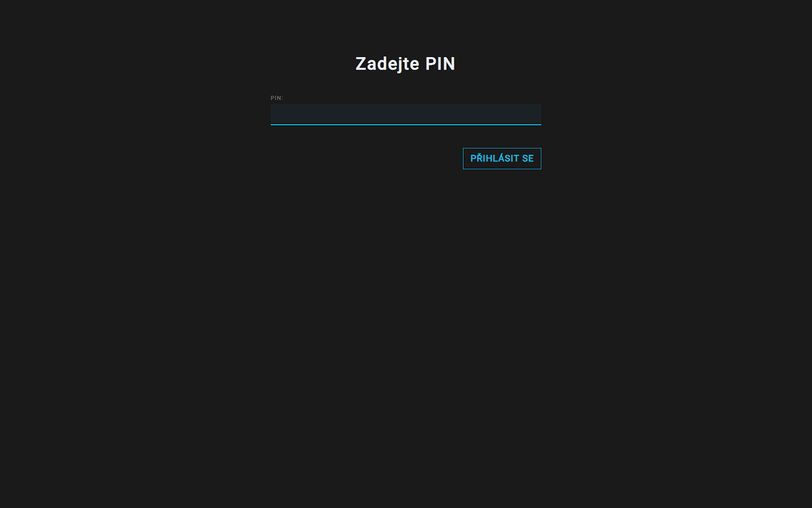Submit the login with PŘIHLÁSIT SE
This screenshot has height=508, width=812.
(x=502, y=159)
